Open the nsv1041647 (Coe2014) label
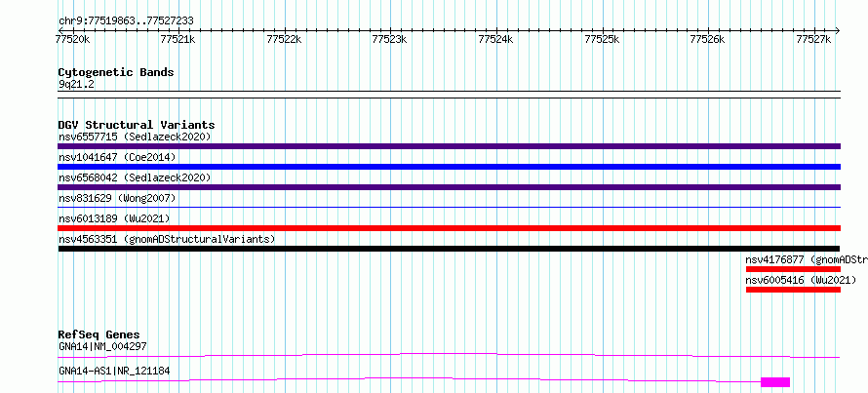868x393 pixels. pyautogui.click(x=117, y=157)
